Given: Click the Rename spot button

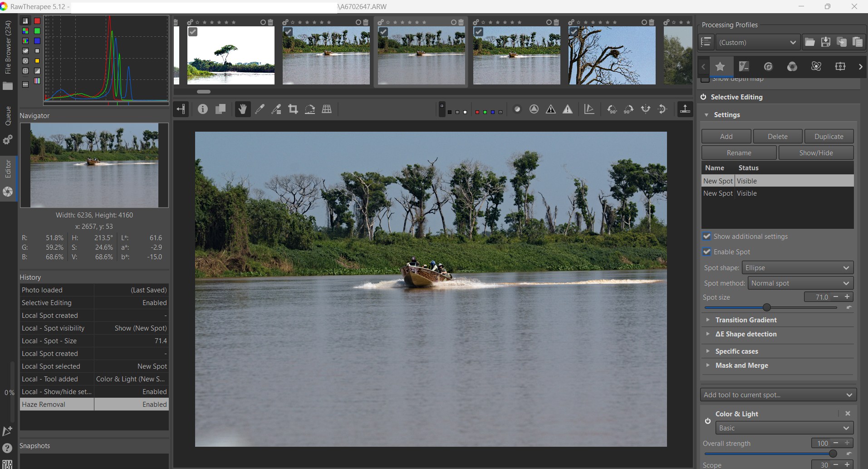Looking at the screenshot, I should [x=739, y=153].
